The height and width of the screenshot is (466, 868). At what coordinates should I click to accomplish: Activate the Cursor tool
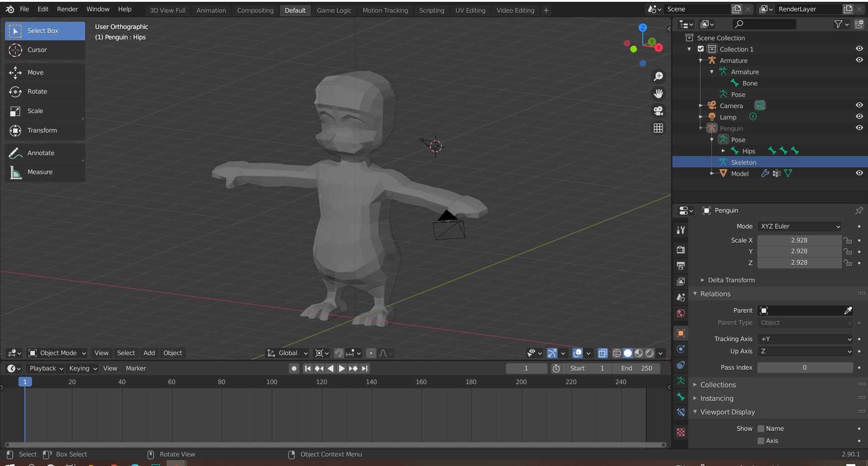[x=45, y=50]
